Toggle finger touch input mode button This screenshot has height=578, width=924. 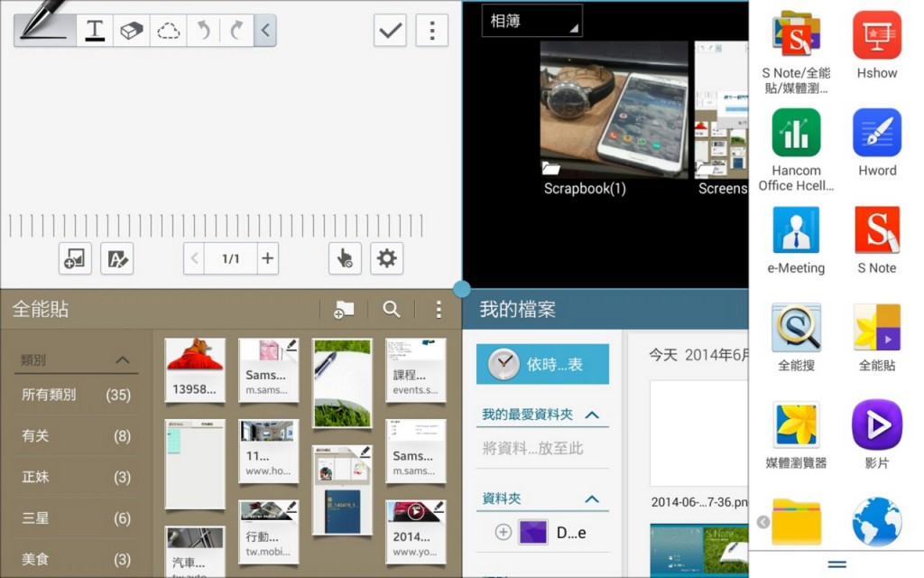[x=345, y=258]
